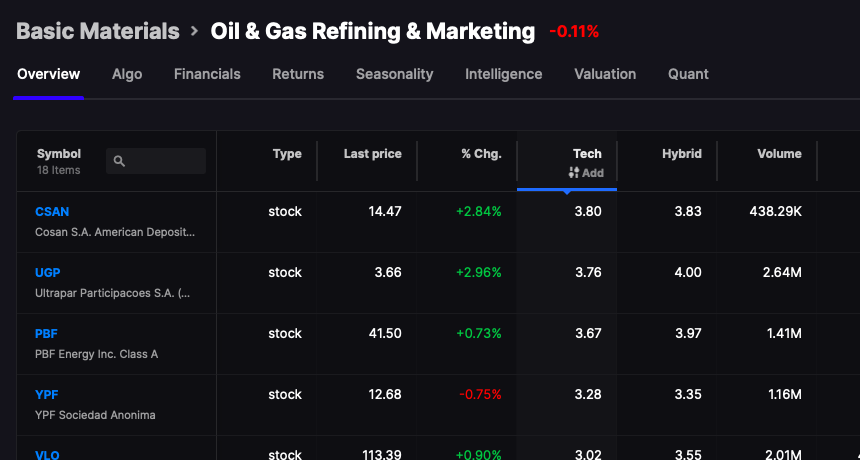The width and height of the screenshot is (860, 460).
Task: Select the Overview tab
Action: pos(48,74)
